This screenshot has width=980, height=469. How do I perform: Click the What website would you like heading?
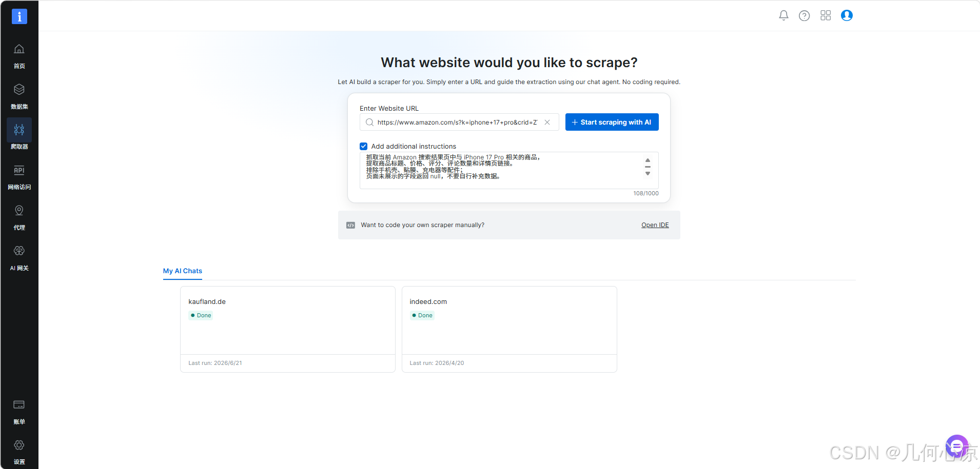point(509,63)
